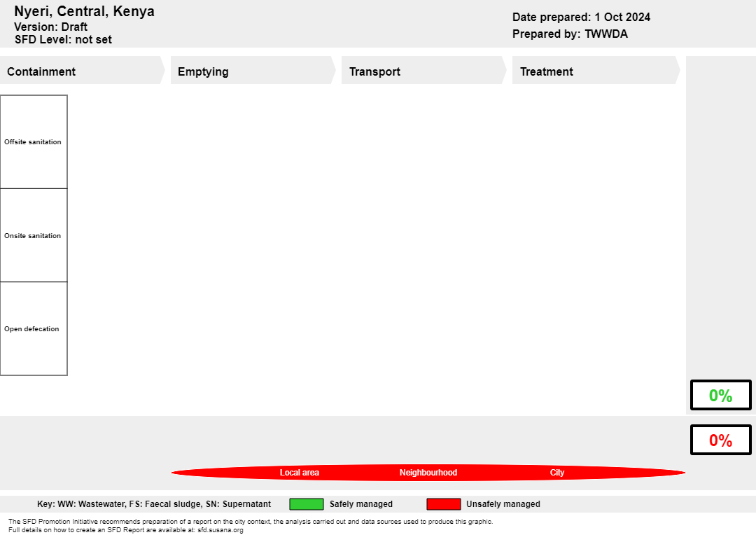Click the Version: Draft text

pos(50,27)
